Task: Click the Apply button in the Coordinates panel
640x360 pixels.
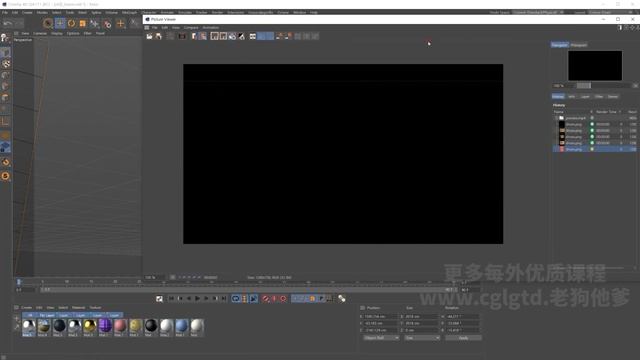Action: [463, 338]
